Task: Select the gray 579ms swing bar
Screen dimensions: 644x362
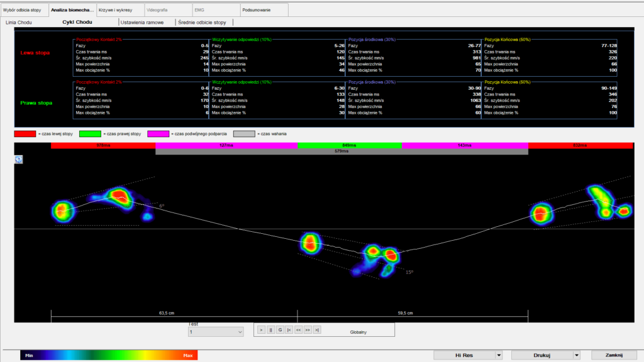Action: 341,151
